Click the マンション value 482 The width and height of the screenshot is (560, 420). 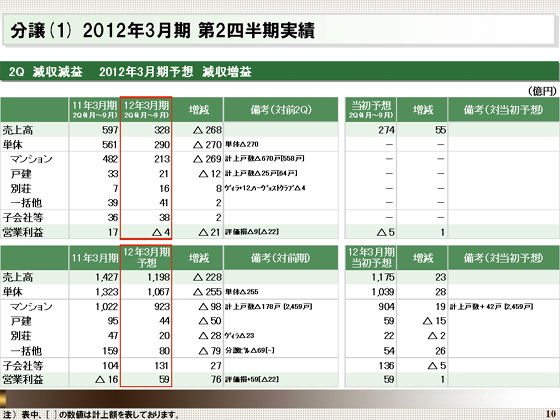coord(110,159)
